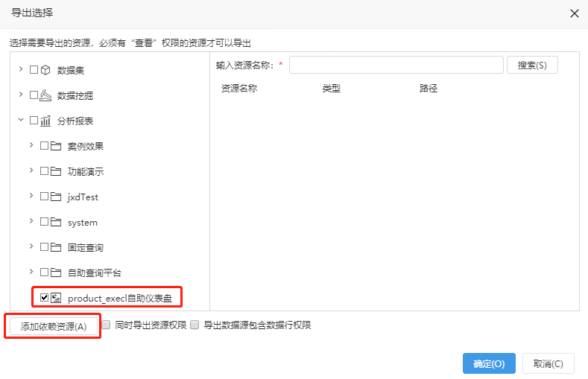The width and height of the screenshot is (588, 379).
Task: Click the 搜索(S) button
Action: [x=532, y=66]
